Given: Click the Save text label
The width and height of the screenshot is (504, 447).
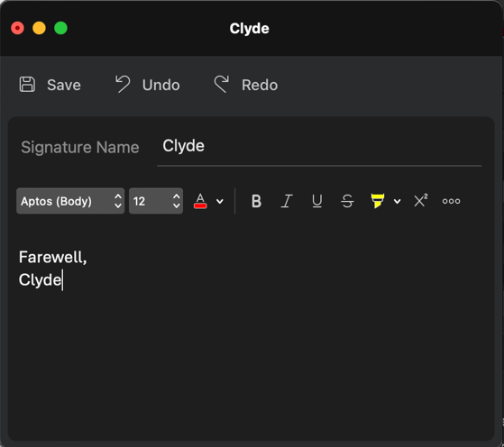Looking at the screenshot, I should pos(64,85).
